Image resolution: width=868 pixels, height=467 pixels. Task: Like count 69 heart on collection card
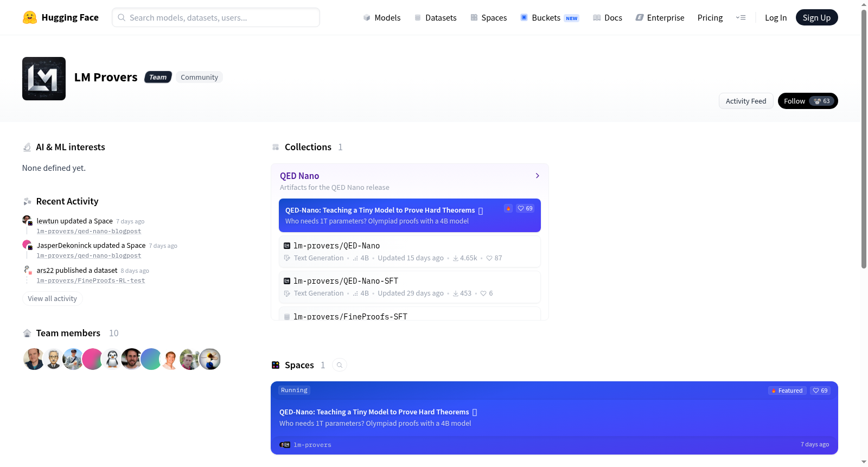525,208
